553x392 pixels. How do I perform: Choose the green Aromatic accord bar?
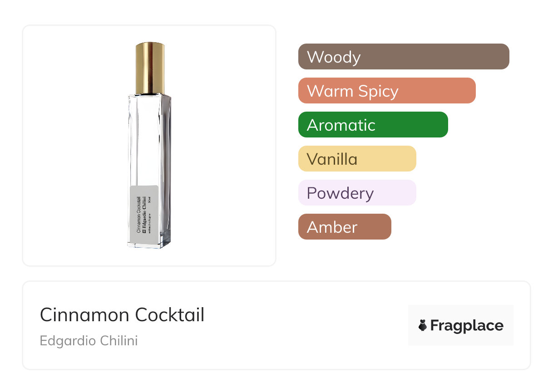[x=373, y=125]
